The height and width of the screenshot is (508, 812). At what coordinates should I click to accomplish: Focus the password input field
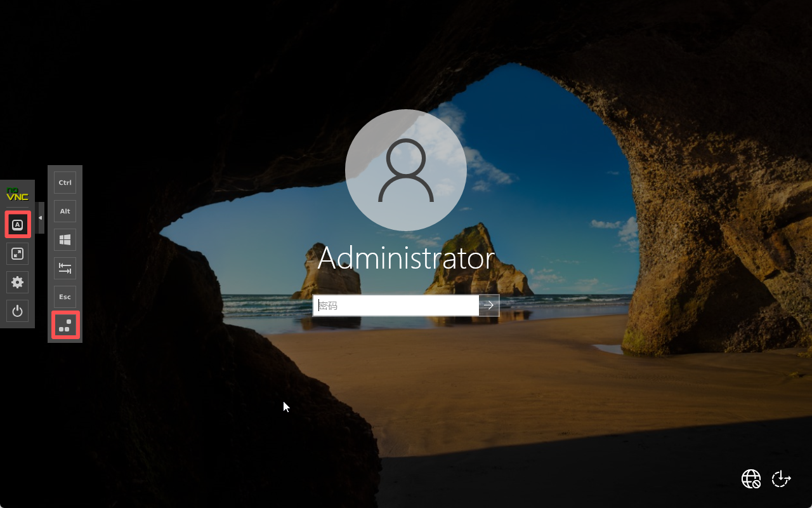coord(396,305)
